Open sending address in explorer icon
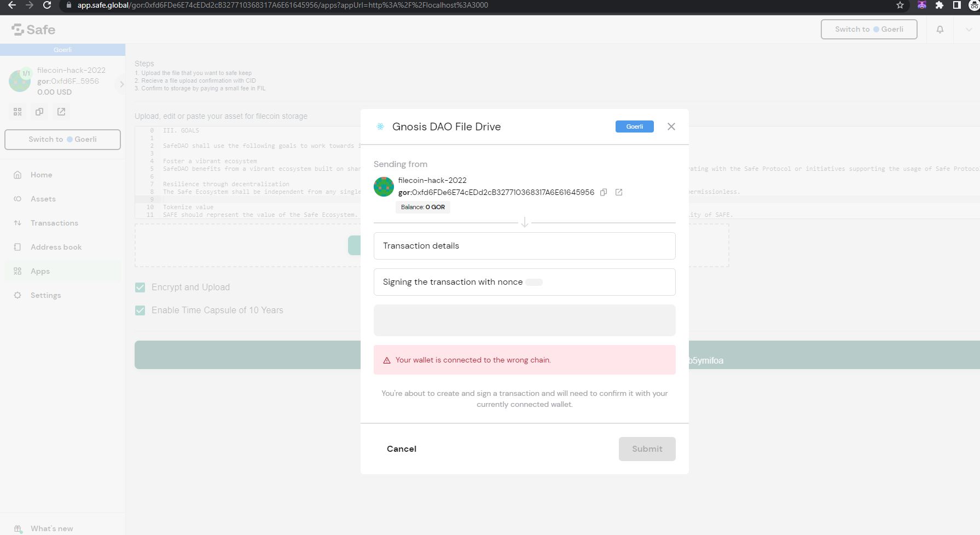The image size is (980, 535). coord(619,192)
